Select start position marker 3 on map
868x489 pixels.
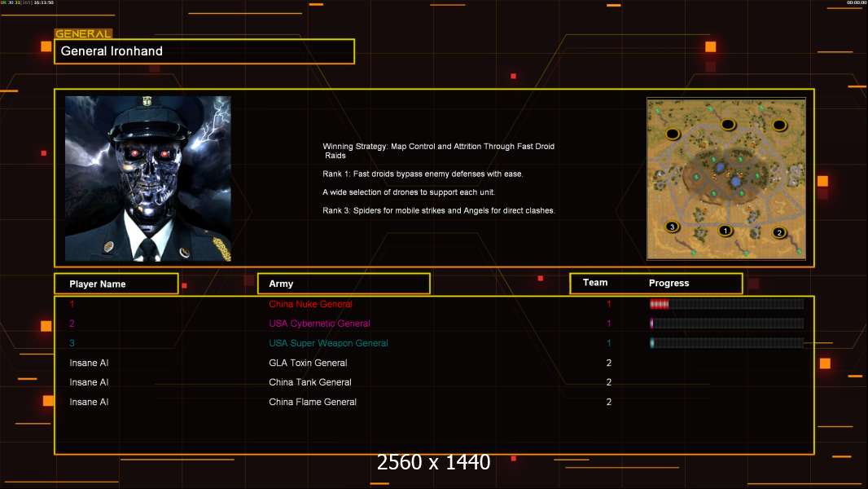point(672,227)
